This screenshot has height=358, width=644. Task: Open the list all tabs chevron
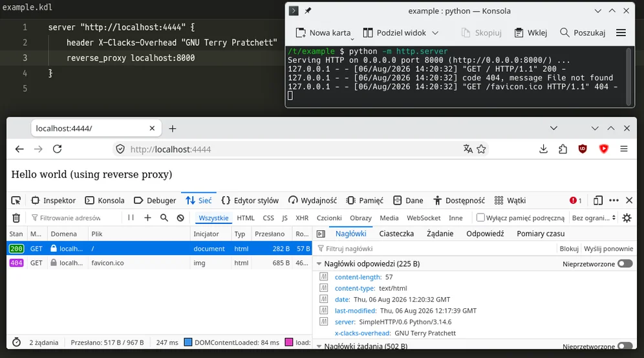[553, 128]
